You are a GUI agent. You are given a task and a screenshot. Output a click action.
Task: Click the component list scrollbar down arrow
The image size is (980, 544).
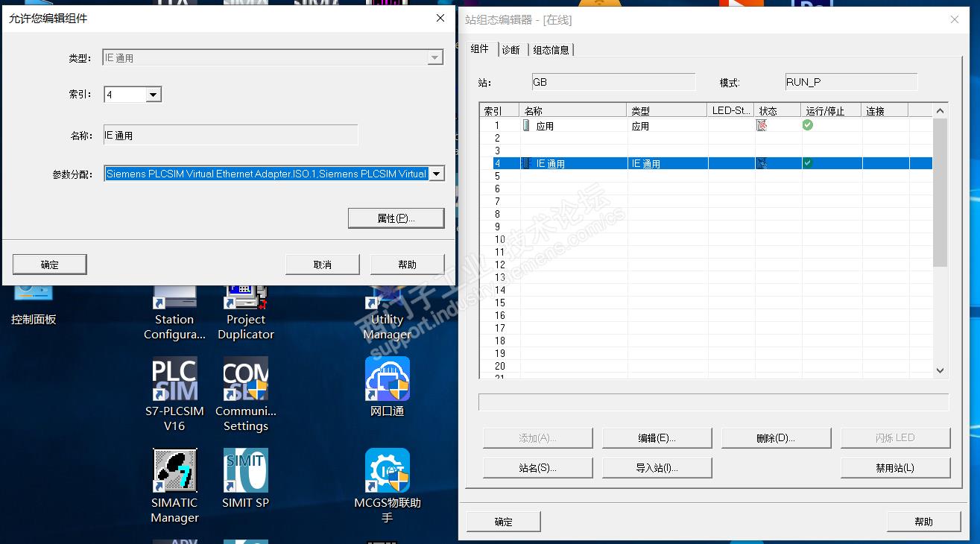pyautogui.click(x=940, y=370)
